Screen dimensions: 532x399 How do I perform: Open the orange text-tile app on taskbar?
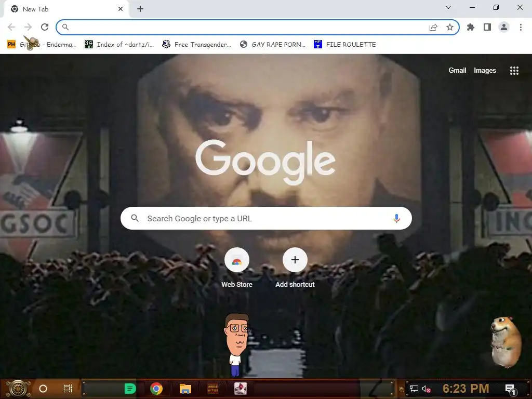[x=212, y=389]
